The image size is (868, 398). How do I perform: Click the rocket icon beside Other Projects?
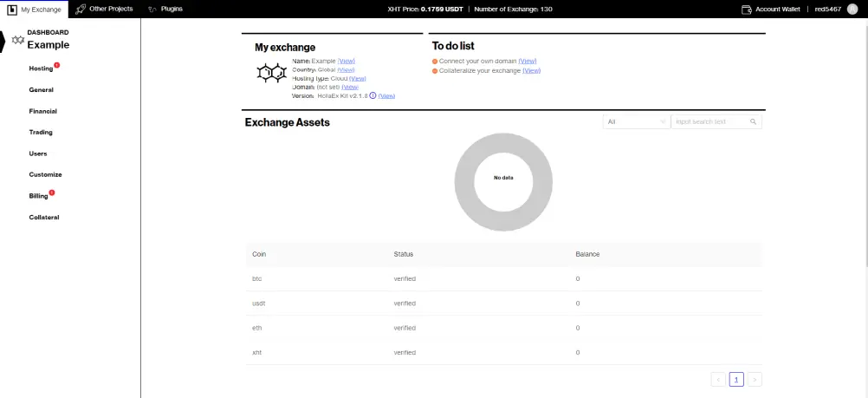81,9
